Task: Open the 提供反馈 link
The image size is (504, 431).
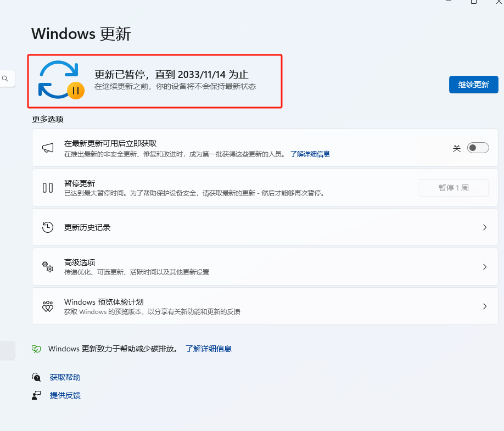Action: click(x=65, y=395)
